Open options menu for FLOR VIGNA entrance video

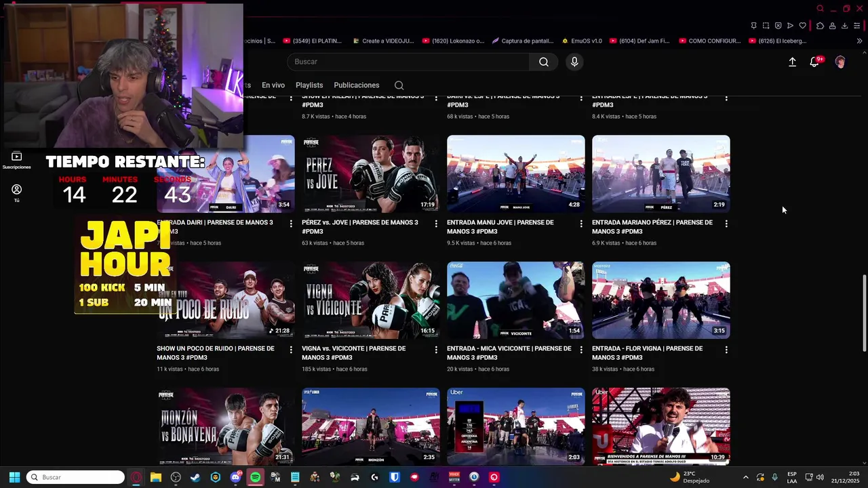[x=726, y=350]
